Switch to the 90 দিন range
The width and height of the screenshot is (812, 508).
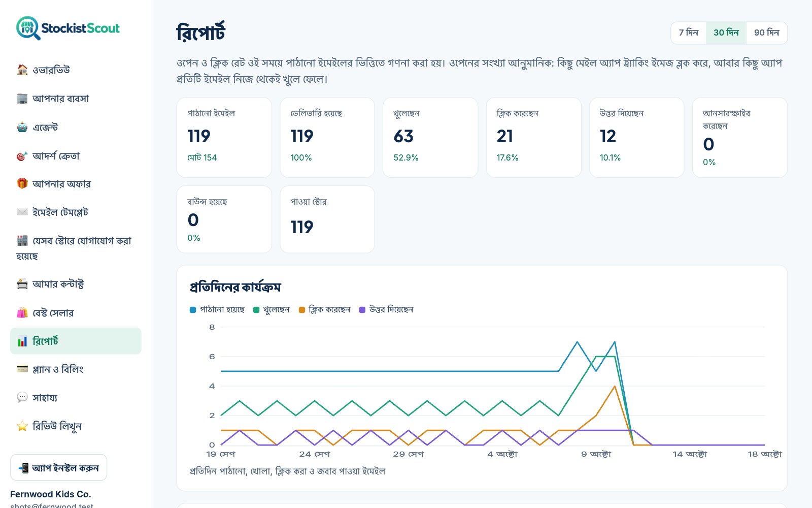coord(766,33)
